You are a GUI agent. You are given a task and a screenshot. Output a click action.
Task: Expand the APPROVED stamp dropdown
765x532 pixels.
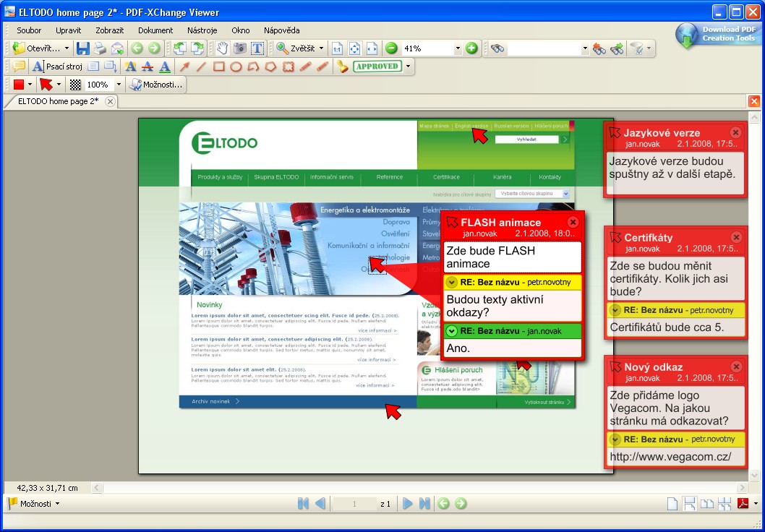coord(408,66)
